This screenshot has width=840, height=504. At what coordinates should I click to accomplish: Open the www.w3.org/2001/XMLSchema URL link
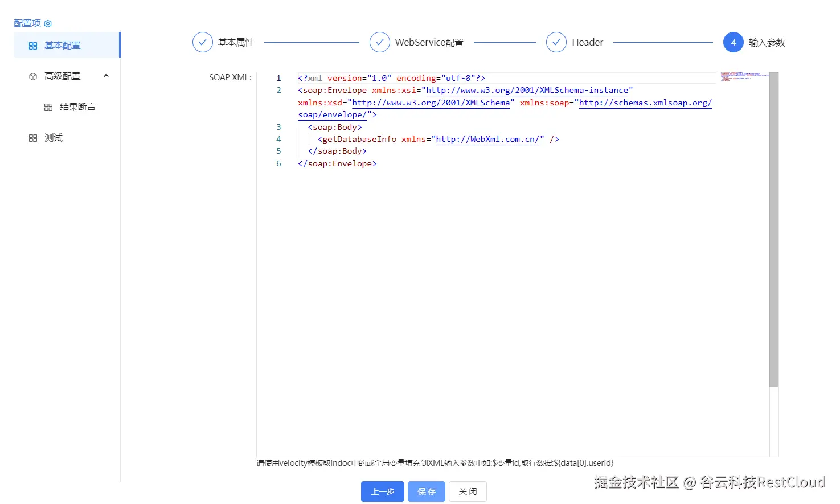(x=431, y=103)
